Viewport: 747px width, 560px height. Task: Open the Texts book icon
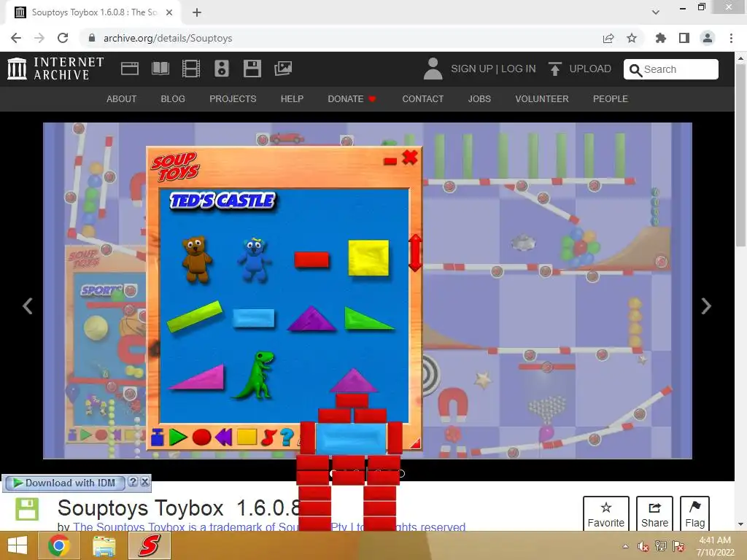(160, 69)
